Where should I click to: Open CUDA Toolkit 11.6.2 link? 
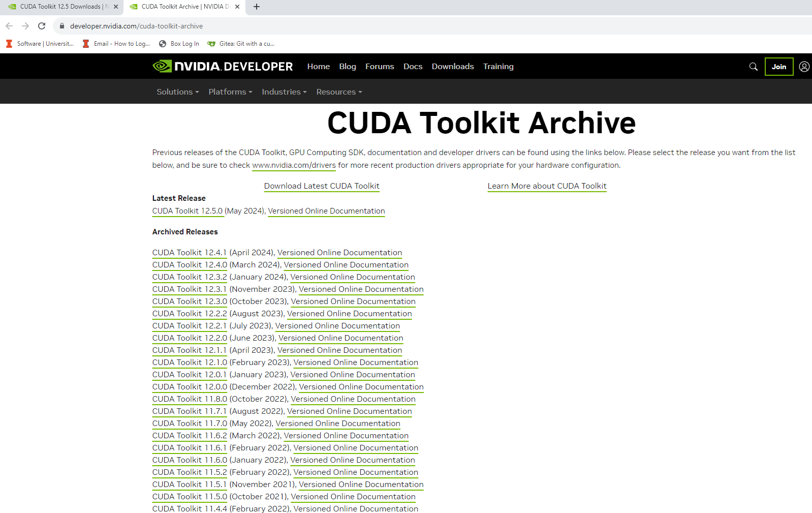click(x=190, y=436)
